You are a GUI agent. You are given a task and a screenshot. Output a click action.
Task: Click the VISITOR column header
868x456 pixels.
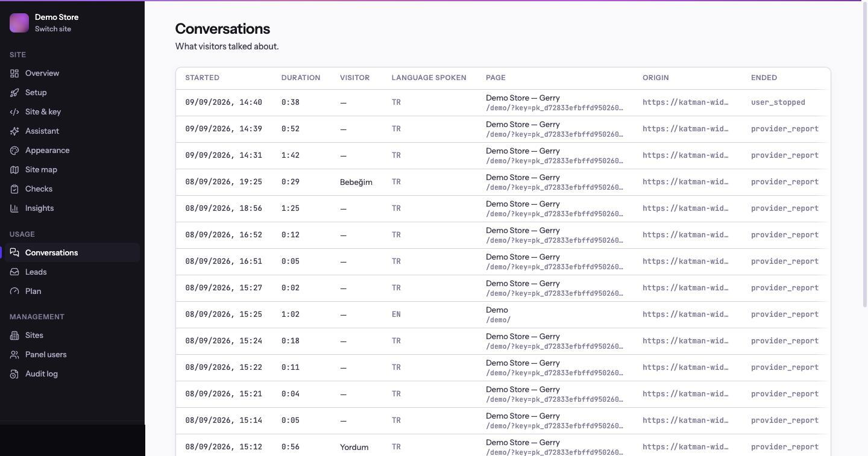point(354,78)
